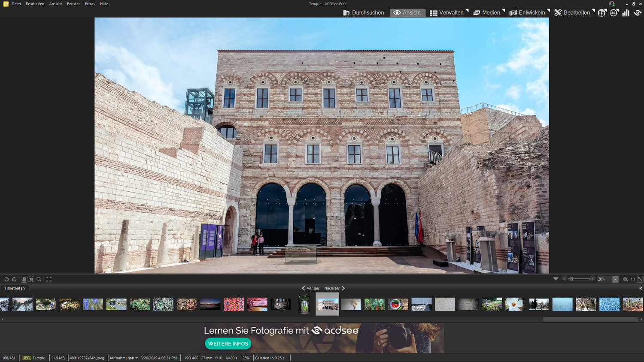Expand the Entwickeln mode corner arrow
Viewport: 644px width, 362px height.
coord(548,10)
